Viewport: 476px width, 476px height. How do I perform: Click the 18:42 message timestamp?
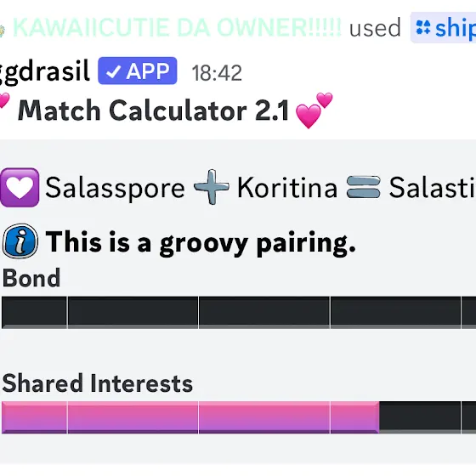pos(217,73)
